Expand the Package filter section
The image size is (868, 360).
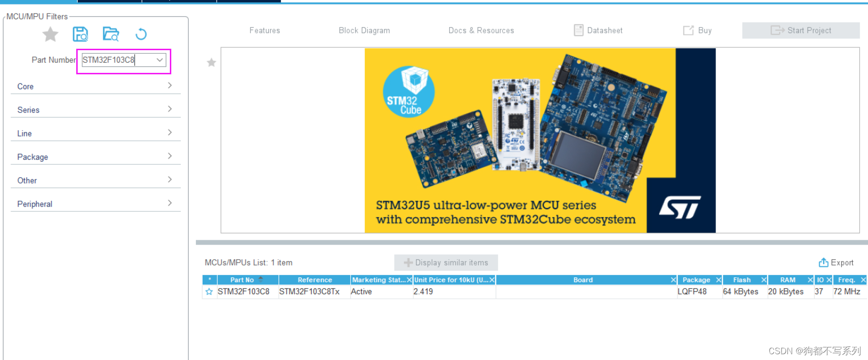click(x=96, y=157)
